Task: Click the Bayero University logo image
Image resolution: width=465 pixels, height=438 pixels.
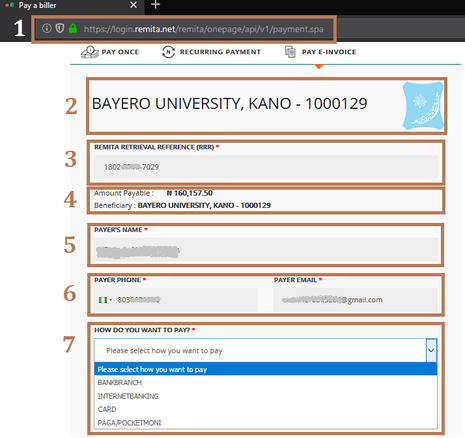Action: (423, 106)
